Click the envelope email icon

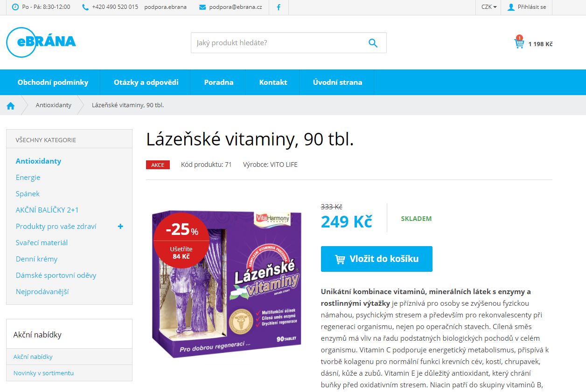click(x=202, y=7)
